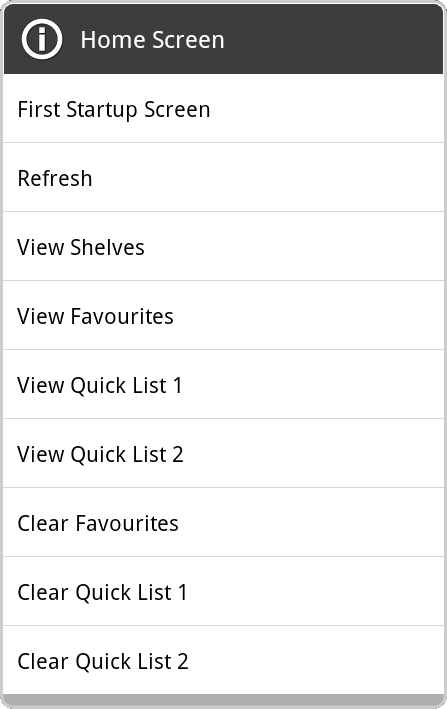Tap the blank area of View Shelves row

[x=294, y=246]
